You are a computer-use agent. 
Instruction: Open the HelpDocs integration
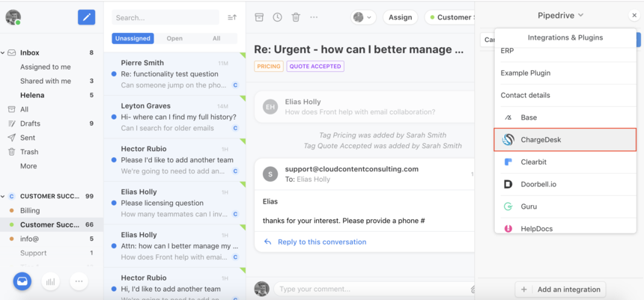pos(565,227)
